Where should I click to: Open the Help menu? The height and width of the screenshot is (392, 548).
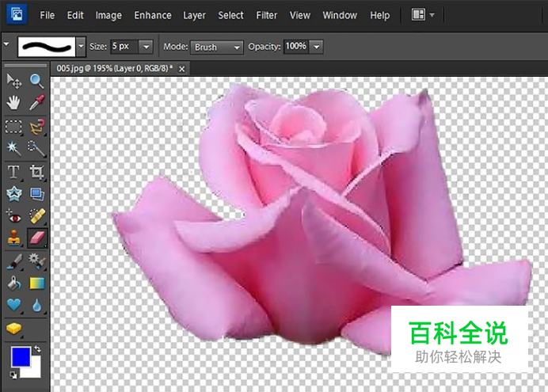point(380,15)
